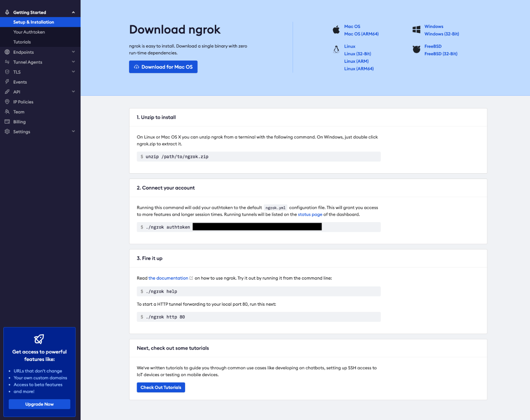The width and height of the screenshot is (530, 420).
Task: Collapse the Getting Started section chevron
Action: (73, 12)
